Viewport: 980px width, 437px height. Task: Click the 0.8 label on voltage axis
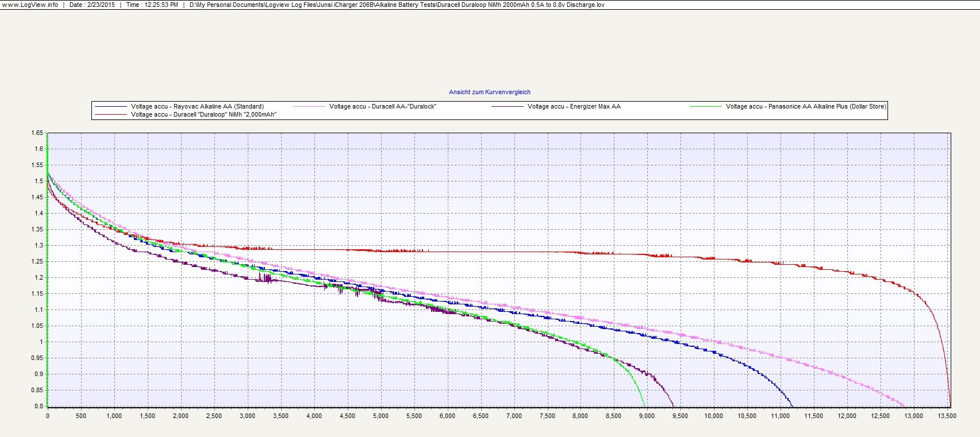tap(39, 406)
